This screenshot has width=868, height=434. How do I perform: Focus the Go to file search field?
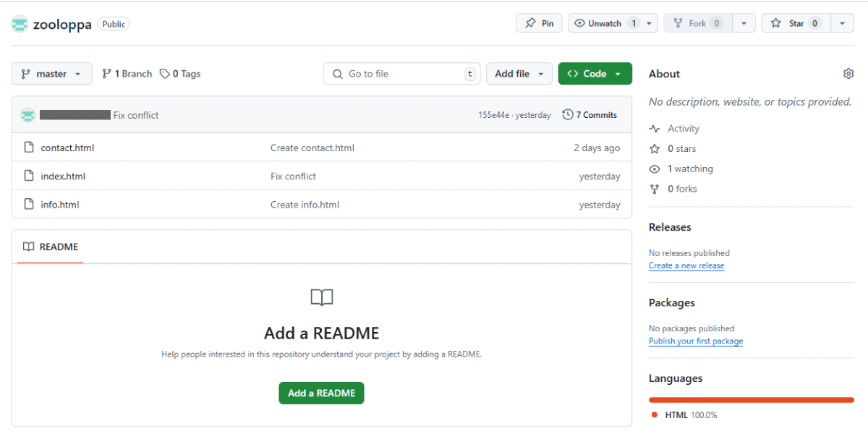(x=401, y=74)
